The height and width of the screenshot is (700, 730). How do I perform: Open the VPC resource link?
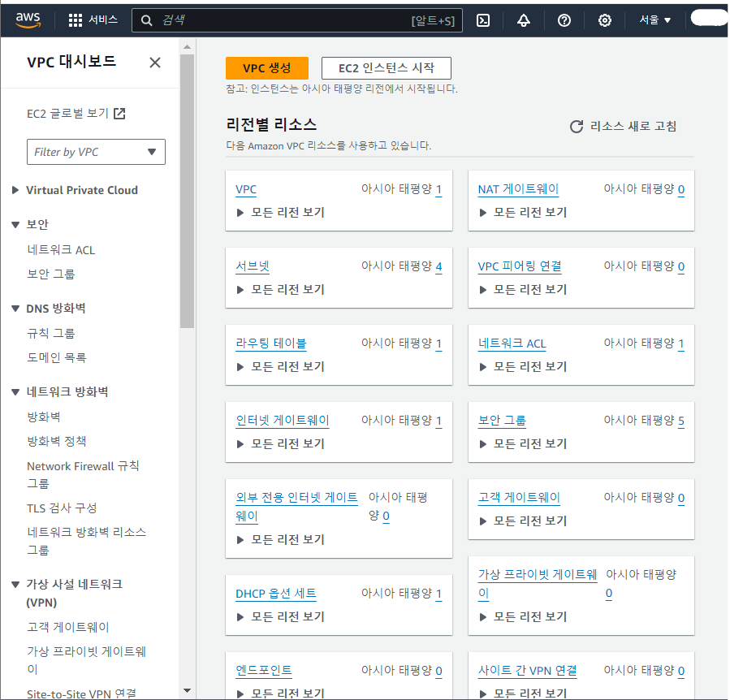click(246, 189)
